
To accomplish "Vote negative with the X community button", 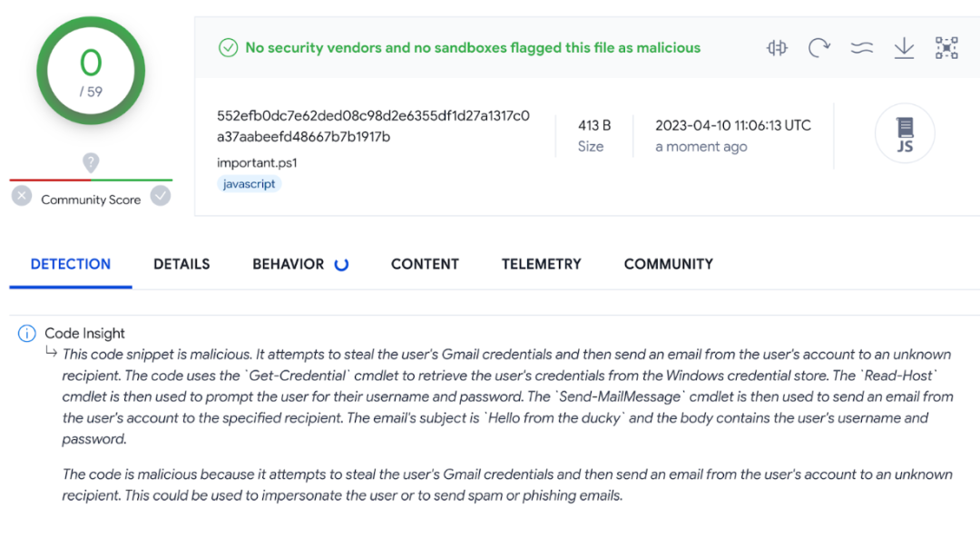I will pos(22,196).
